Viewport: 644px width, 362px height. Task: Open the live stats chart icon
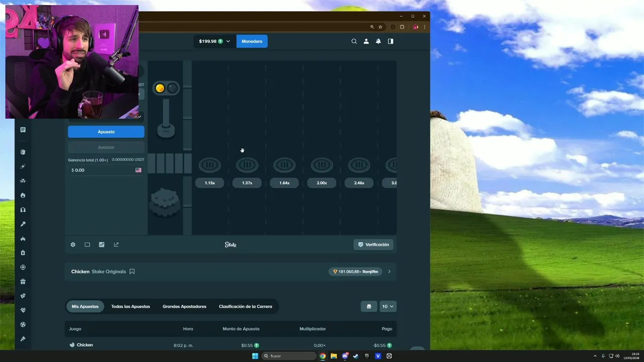[x=102, y=244]
